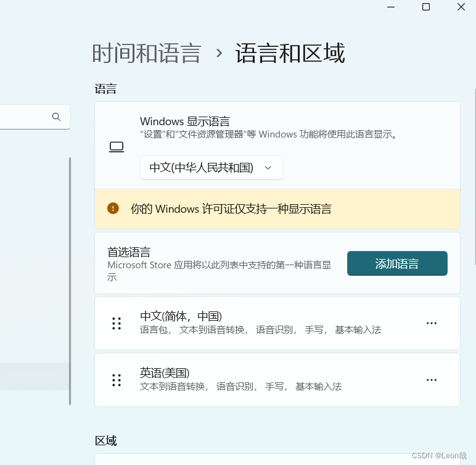Image resolution: width=476 pixels, height=465 pixels.
Task: Select the 中文(简体，中国) language row
Action: click(x=277, y=323)
